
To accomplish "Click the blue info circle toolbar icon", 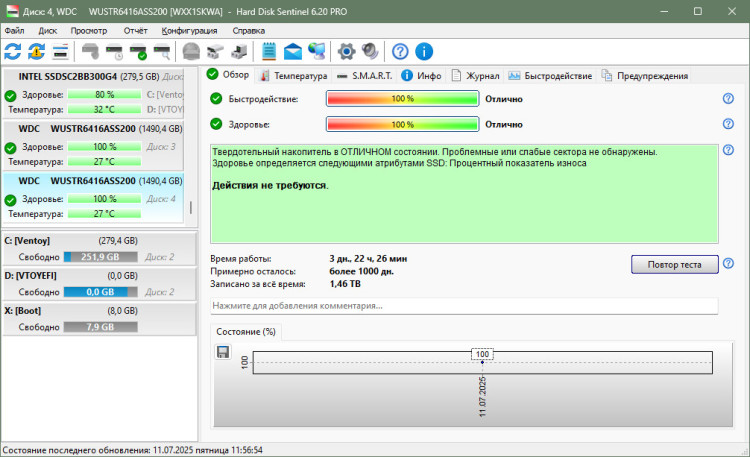I will tap(424, 52).
